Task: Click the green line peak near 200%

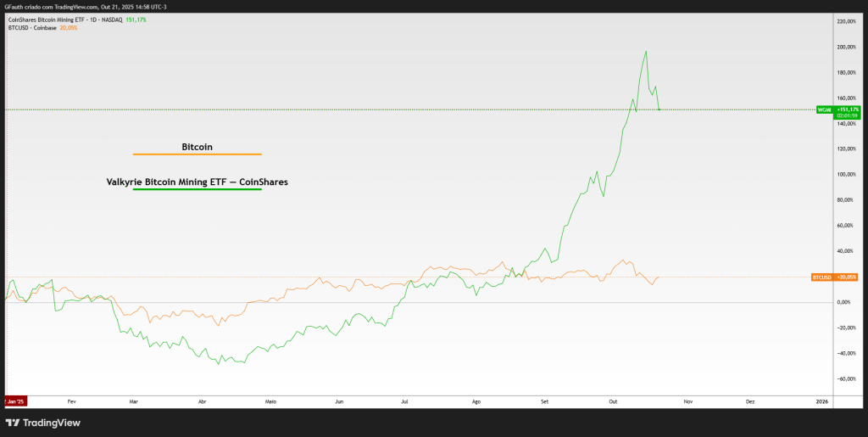Action: point(647,51)
